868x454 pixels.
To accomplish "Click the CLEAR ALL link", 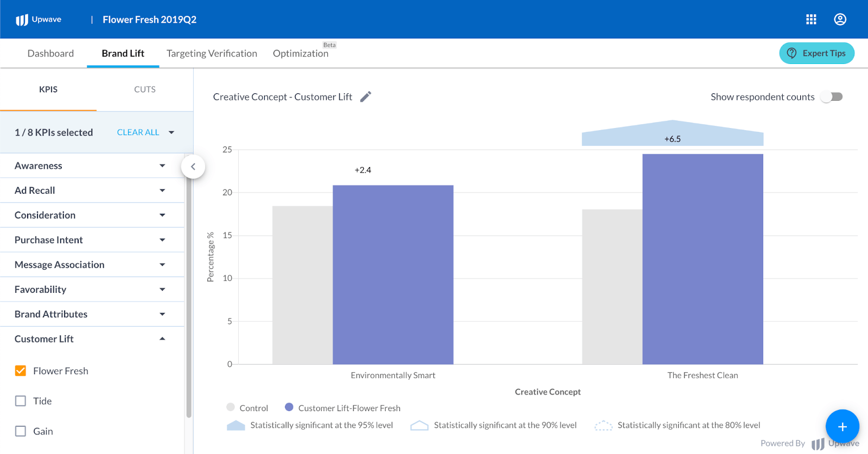I will click(138, 132).
